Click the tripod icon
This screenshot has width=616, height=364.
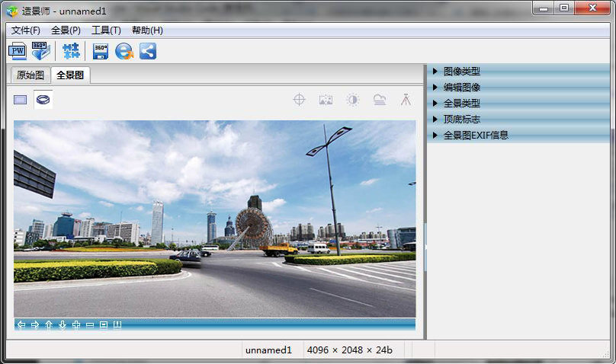(406, 99)
